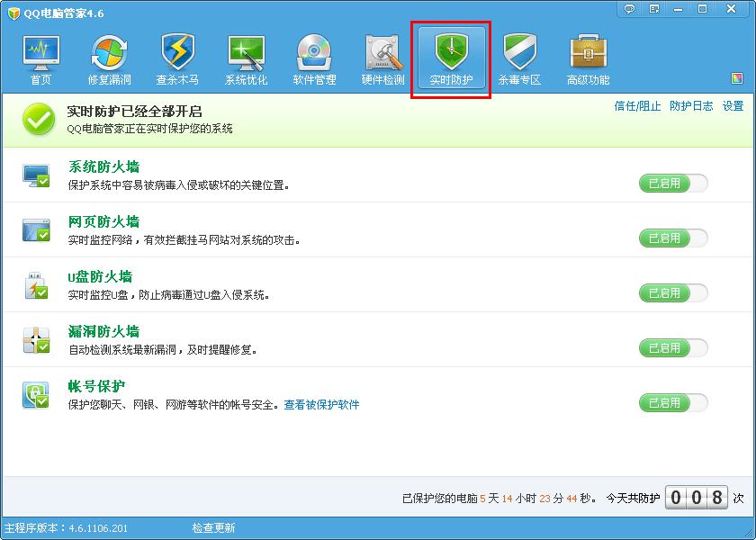
Task: Disable the 系统防火墙 firewall toggle
Action: pos(673,183)
